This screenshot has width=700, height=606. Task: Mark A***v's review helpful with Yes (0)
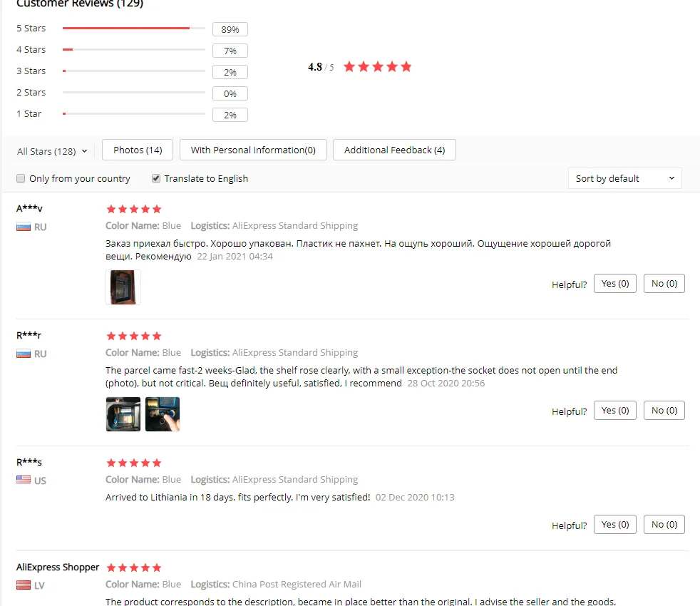(614, 284)
